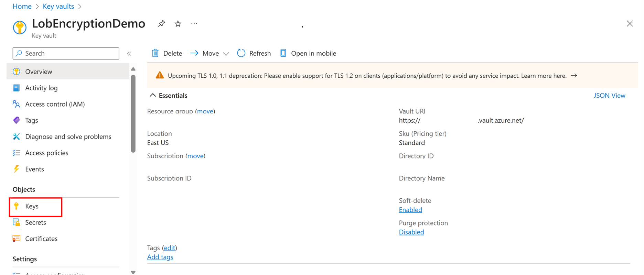Image resolution: width=644 pixels, height=275 pixels.
Task: Pin the LobEncryptionDemo key vault
Action: pyautogui.click(x=161, y=24)
